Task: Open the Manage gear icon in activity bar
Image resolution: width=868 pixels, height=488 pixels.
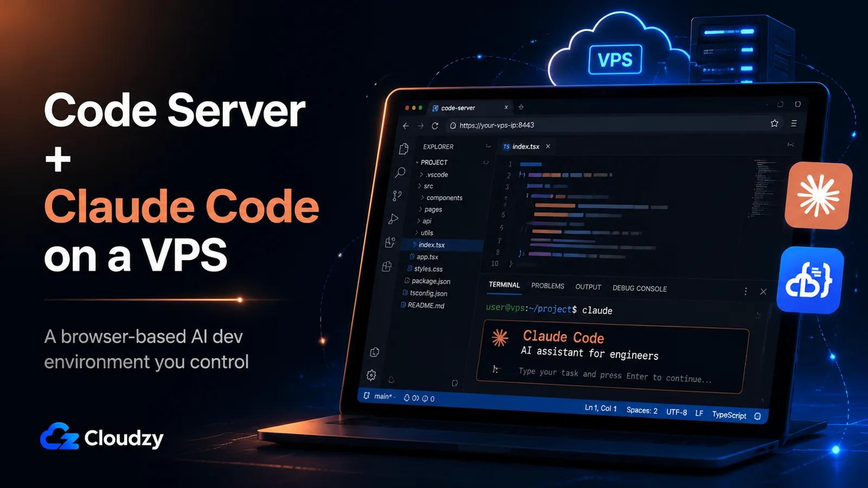Action: tap(371, 375)
